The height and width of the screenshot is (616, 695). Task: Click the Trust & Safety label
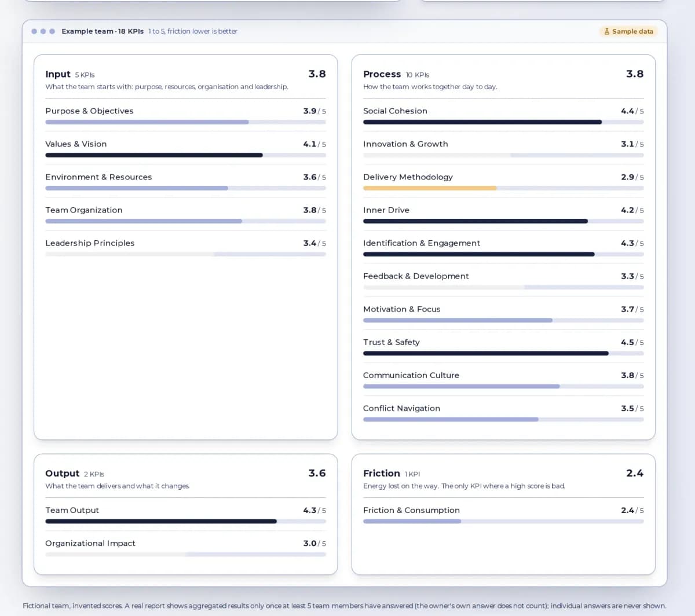(x=392, y=342)
